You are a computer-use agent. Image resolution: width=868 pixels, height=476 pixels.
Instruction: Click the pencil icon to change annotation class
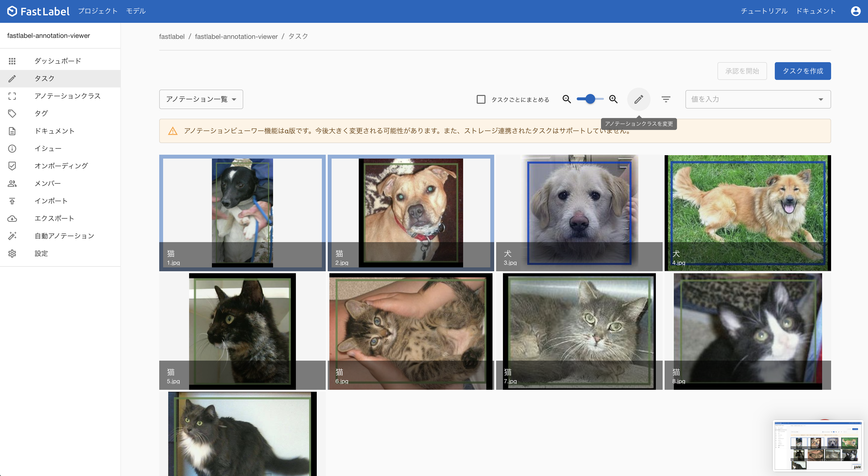(639, 99)
